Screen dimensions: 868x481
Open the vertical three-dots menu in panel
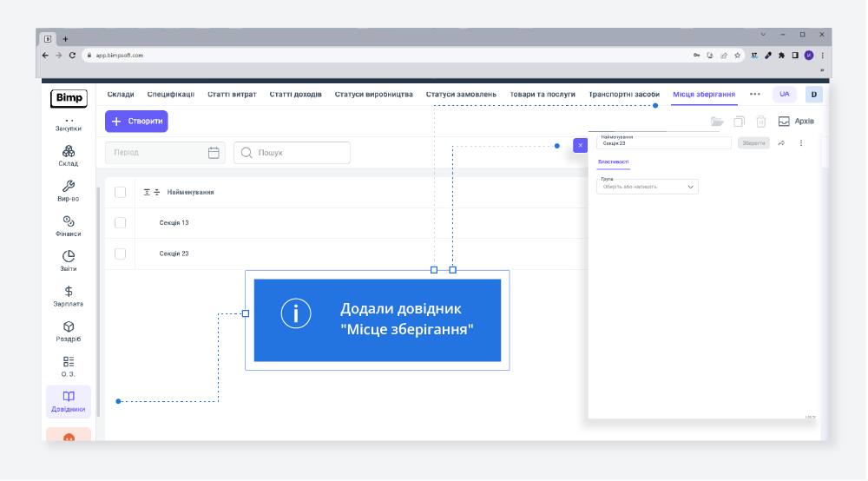point(801,143)
